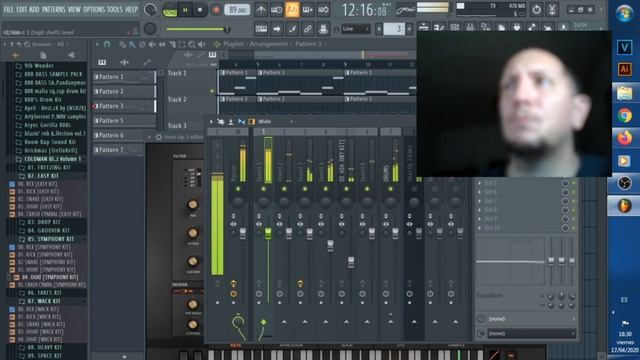Open the channel rack toolbar icon
The image size is (640, 360).
click(x=454, y=27)
